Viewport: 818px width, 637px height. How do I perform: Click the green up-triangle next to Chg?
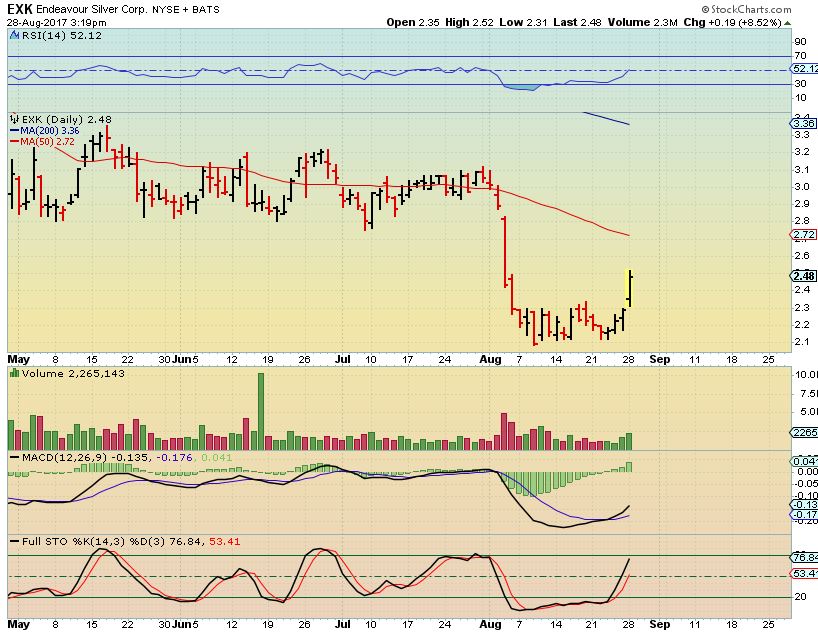pyautogui.click(x=787, y=23)
